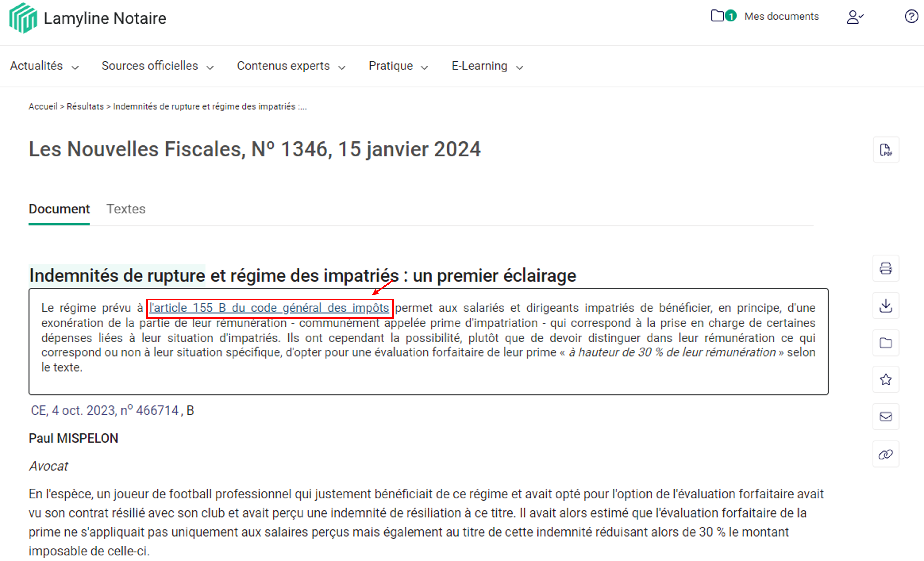Add the article to favorites

886,380
